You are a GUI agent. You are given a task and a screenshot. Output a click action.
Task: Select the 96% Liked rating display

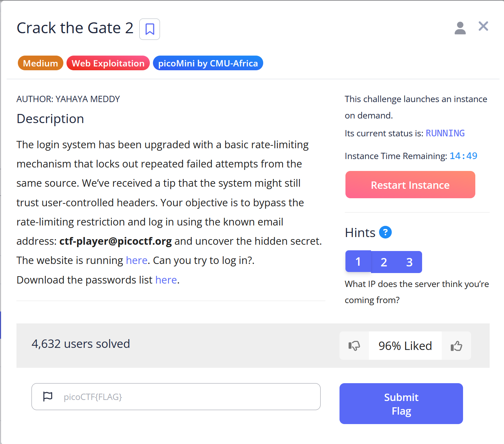click(405, 346)
